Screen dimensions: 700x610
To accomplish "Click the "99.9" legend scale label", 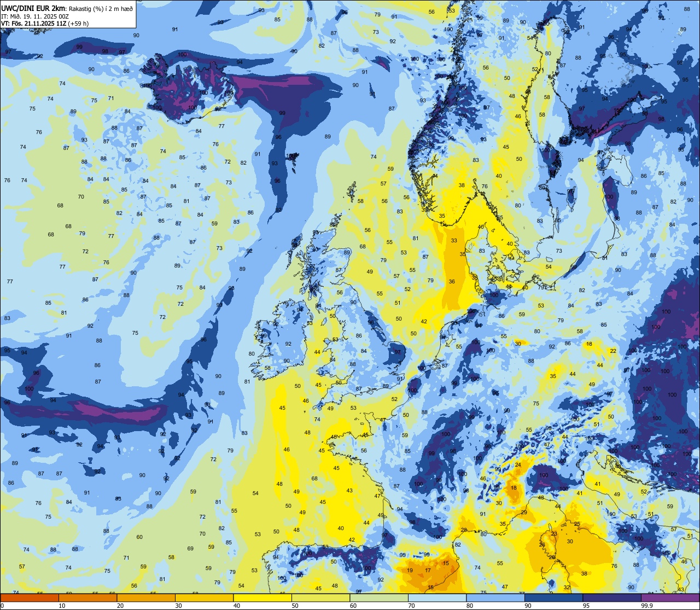I will [647, 606].
